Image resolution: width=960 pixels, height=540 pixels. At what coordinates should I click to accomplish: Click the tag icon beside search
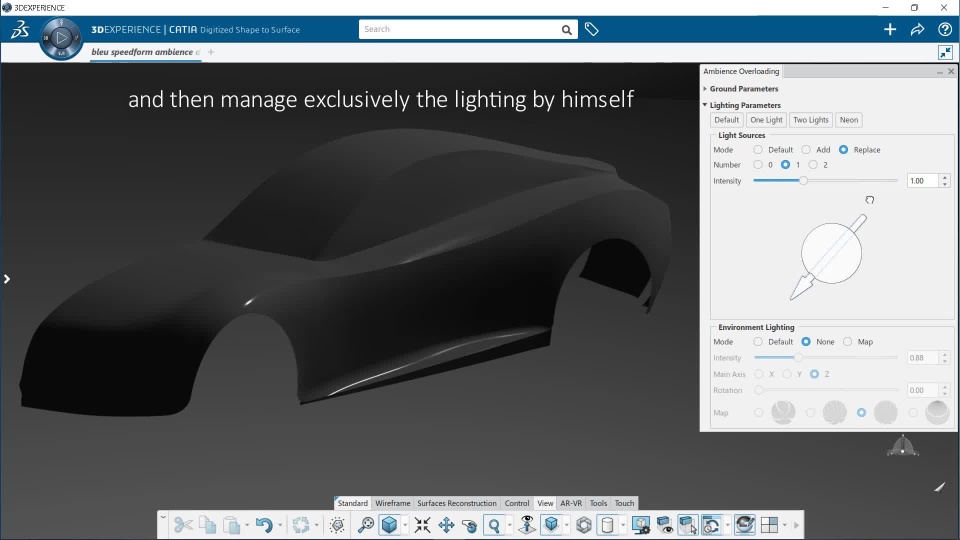coord(592,30)
